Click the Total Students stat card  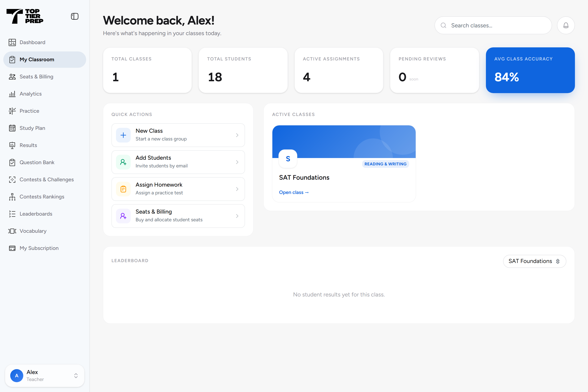[x=243, y=70]
